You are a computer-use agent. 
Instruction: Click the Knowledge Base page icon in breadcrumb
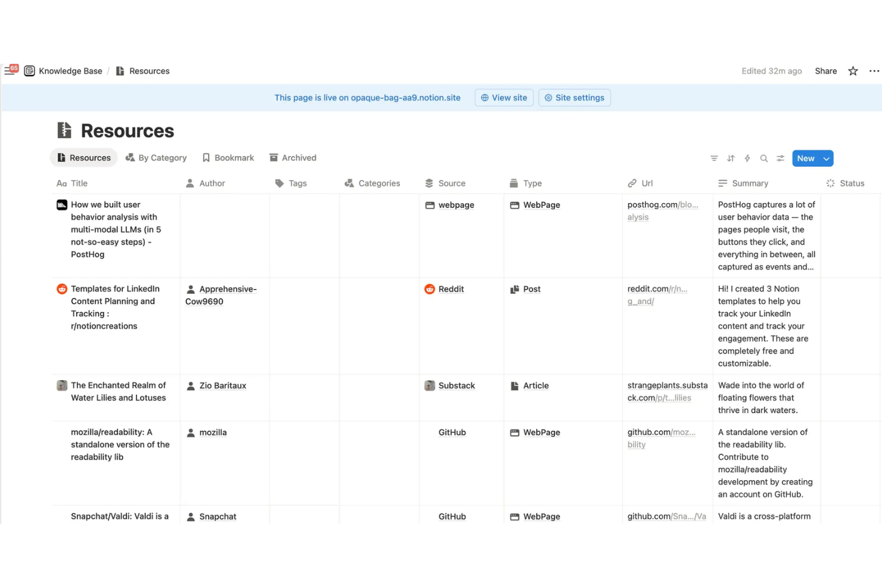[29, 71]
